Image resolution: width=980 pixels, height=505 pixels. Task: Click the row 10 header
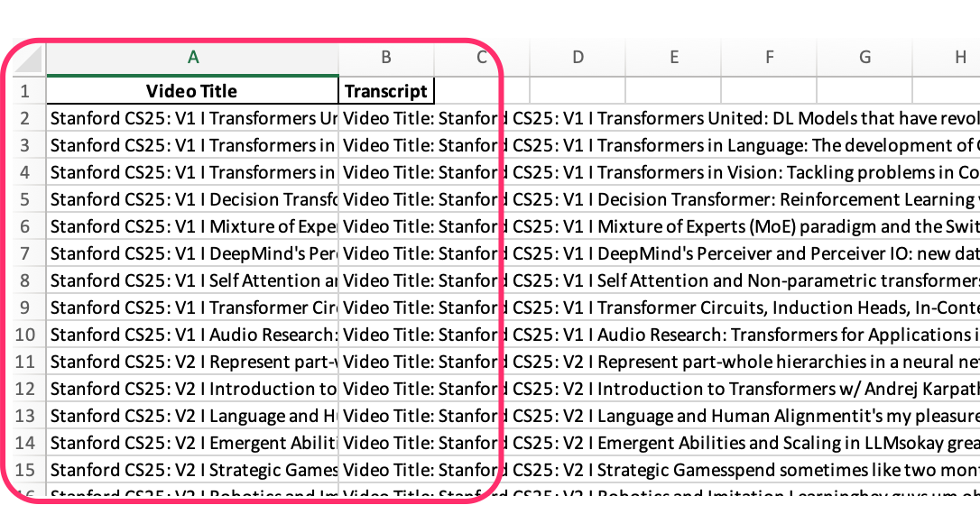pyautogui.click(x=24, y=335)
